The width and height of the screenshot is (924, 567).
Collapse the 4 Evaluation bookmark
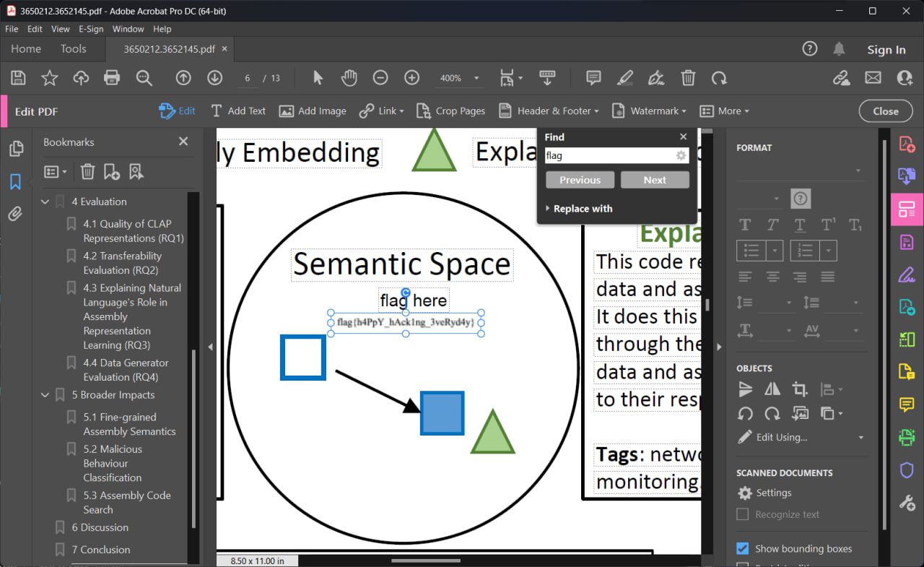coord(45,202)
